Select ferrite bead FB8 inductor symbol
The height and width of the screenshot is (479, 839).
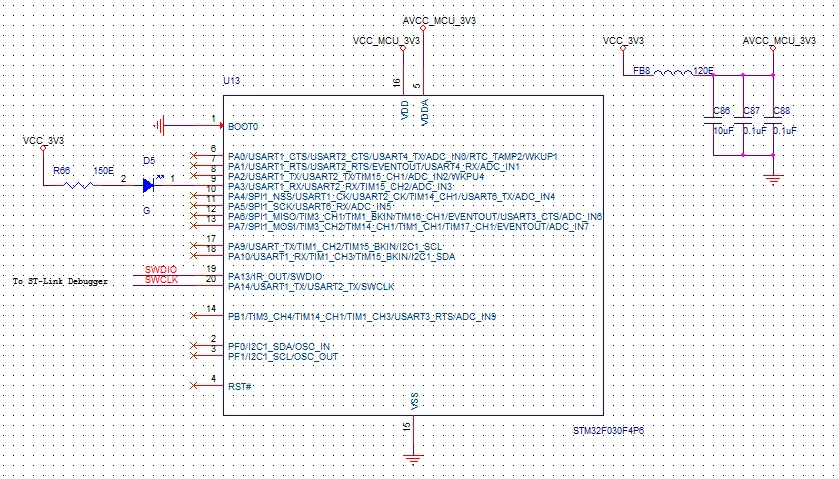pos(673,73)
